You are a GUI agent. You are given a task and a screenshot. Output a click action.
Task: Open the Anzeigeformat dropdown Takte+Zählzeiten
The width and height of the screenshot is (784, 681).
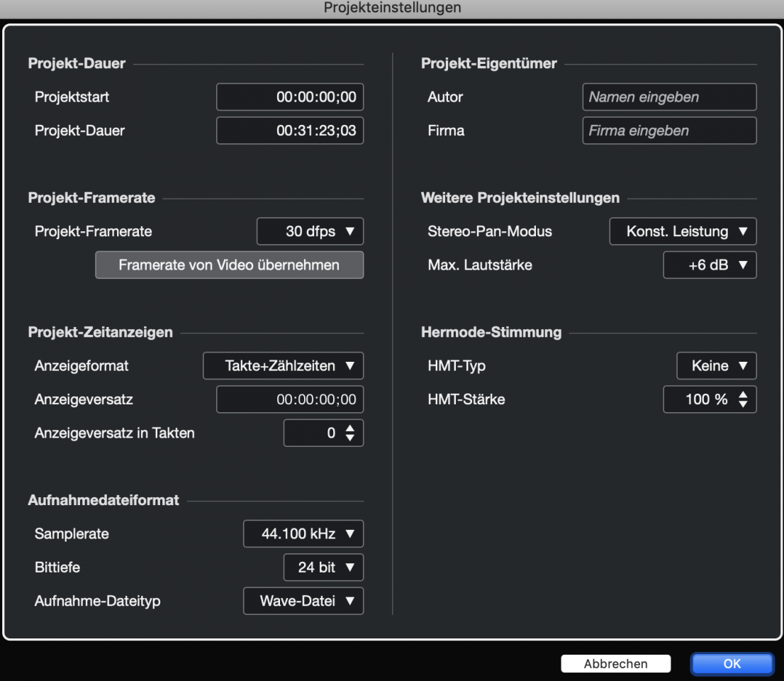(x=283, y=366)
